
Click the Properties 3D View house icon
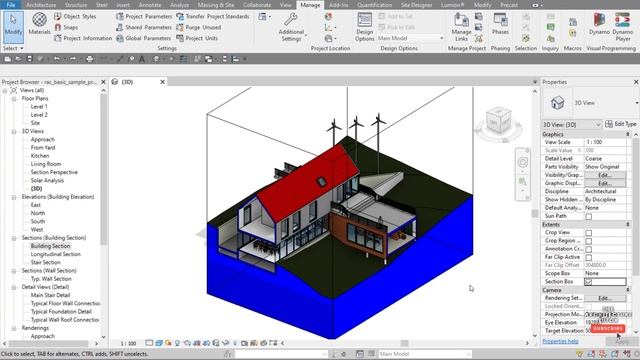pos(557,102)
